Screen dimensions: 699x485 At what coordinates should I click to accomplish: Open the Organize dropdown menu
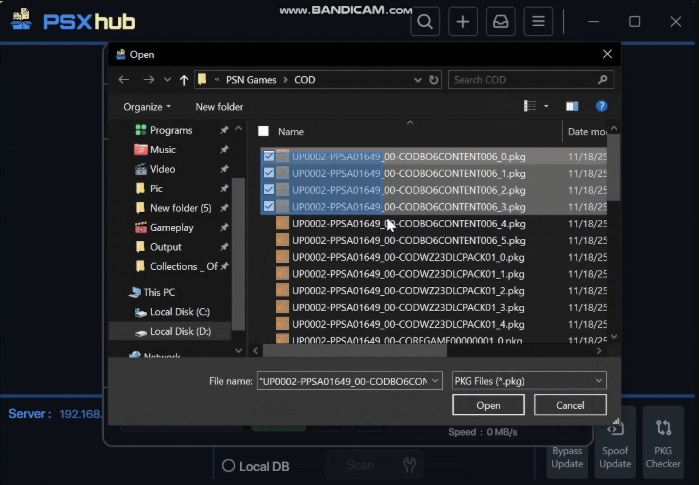tap(147, 107)
